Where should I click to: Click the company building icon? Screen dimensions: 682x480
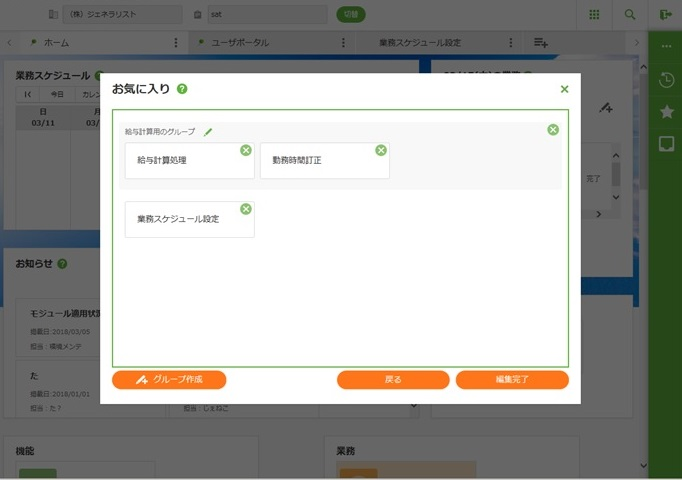coord(53,14)
